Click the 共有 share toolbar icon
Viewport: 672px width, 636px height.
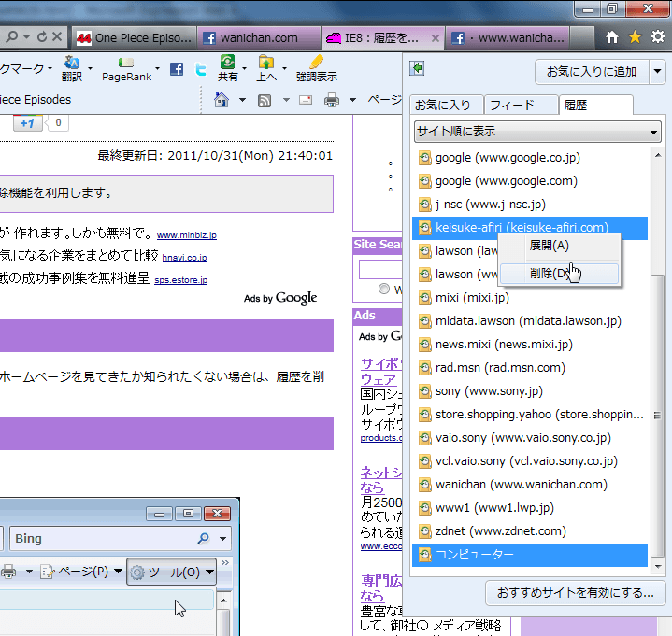(x=227, y=68)
